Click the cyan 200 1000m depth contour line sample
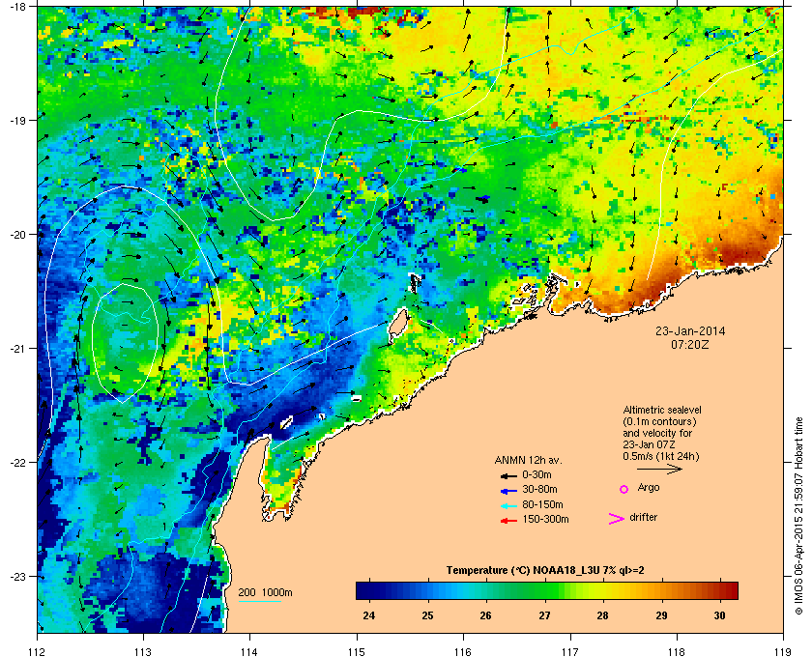Screen dimensions: 812x657 [259, 601]
